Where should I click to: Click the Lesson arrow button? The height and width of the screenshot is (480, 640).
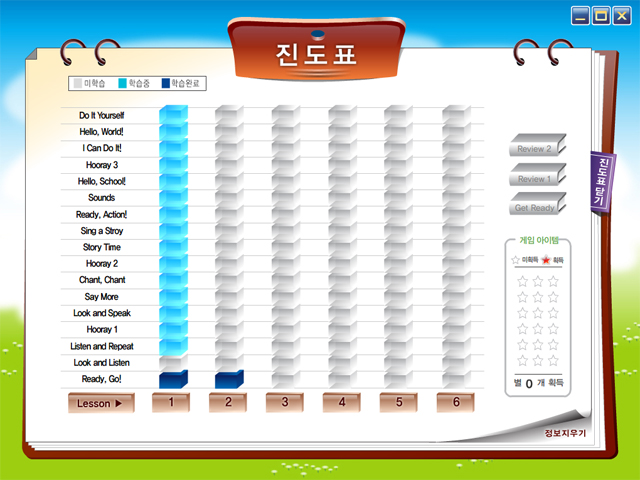[x=100, y=403]
